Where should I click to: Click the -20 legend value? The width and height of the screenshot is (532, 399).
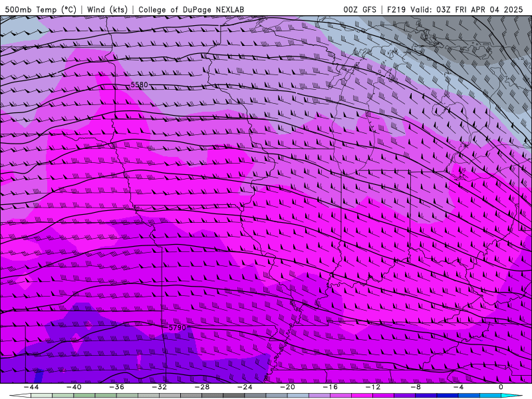click(x=288, y=387)
